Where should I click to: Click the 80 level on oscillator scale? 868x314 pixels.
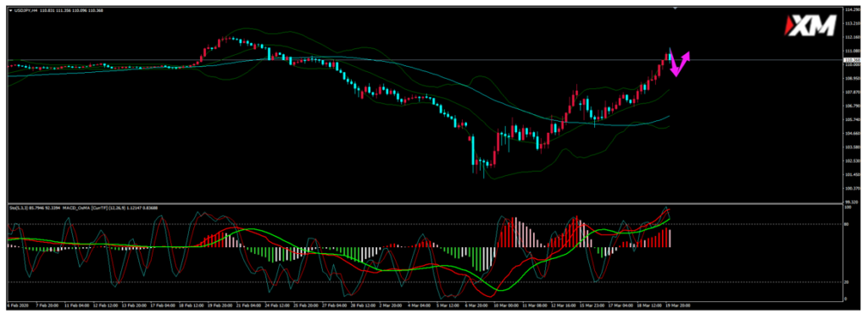(x=847, y=224)
